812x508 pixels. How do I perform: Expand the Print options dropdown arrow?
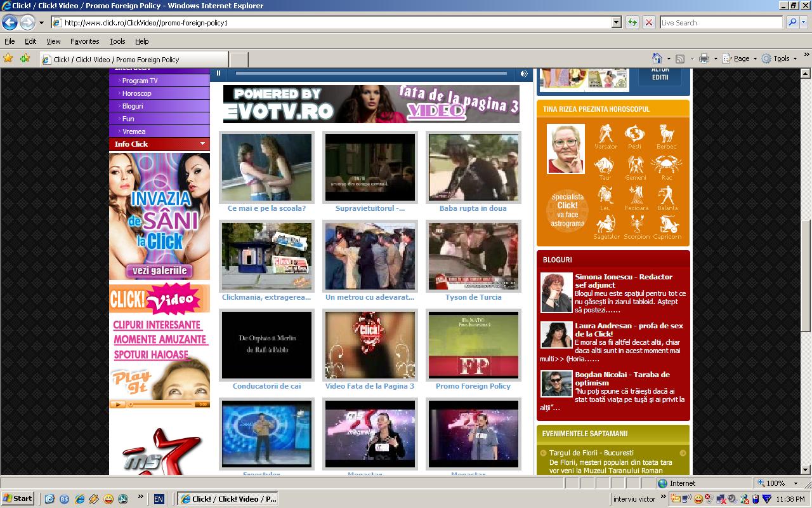pos(716,58)
